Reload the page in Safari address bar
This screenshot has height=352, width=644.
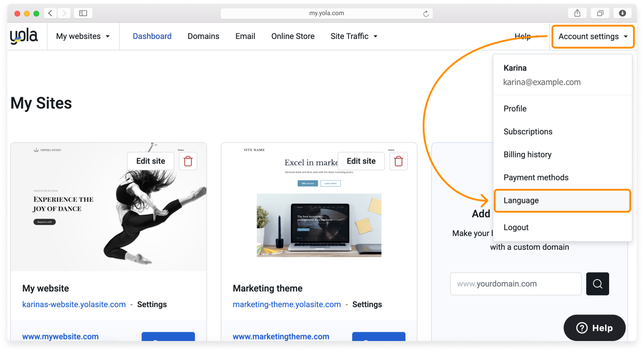click(x=426, y=14)
